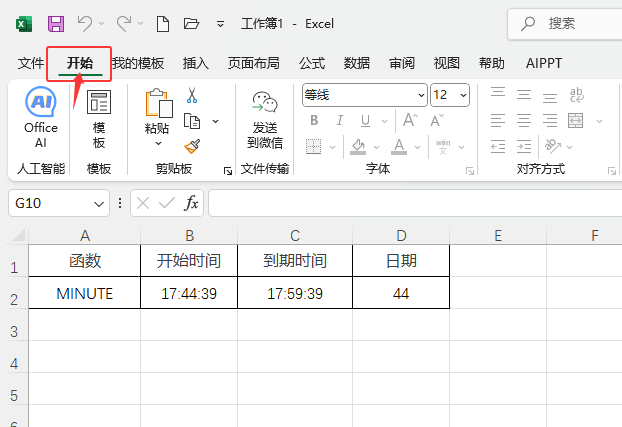Apply fill color with paint bucket
This screenshot has width=622, height=427.
coord(358,146)
